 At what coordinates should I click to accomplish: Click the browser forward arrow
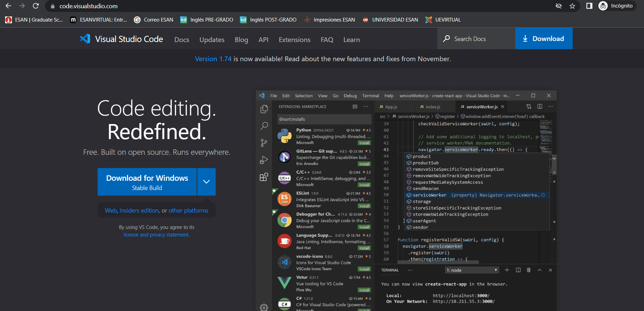click(22, 6)
